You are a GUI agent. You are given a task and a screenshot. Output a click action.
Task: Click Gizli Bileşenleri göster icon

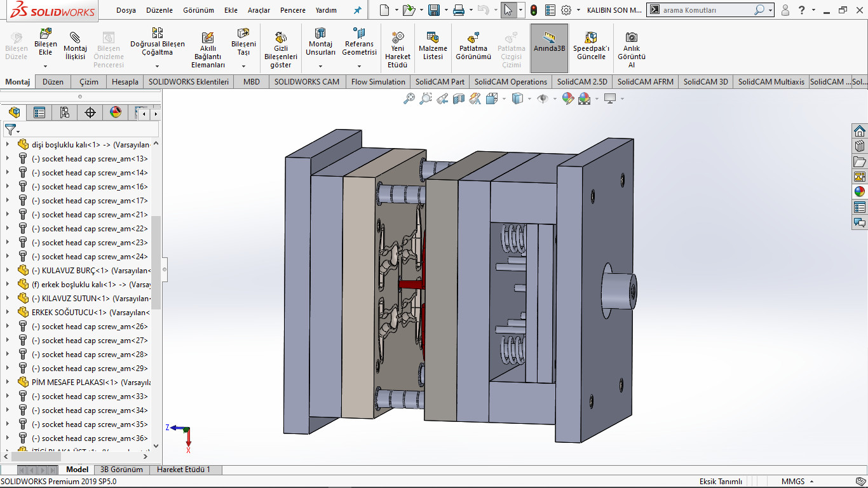(280, 38)
